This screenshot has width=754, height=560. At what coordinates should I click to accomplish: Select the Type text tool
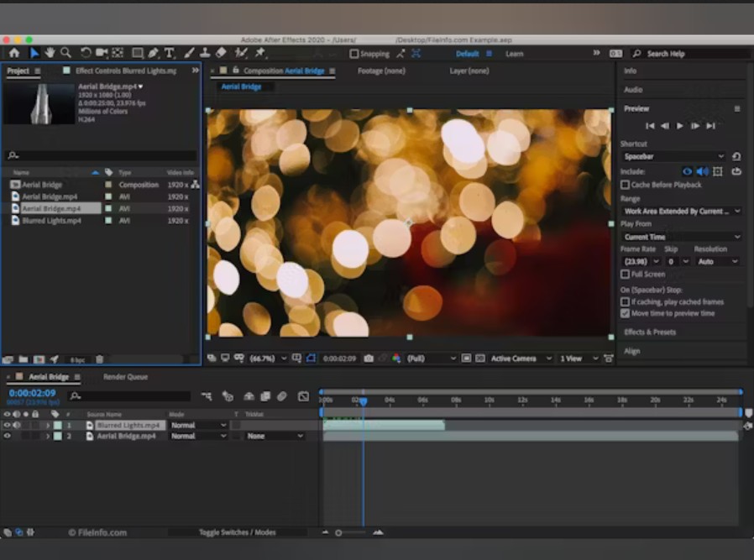tap(170, 53)
